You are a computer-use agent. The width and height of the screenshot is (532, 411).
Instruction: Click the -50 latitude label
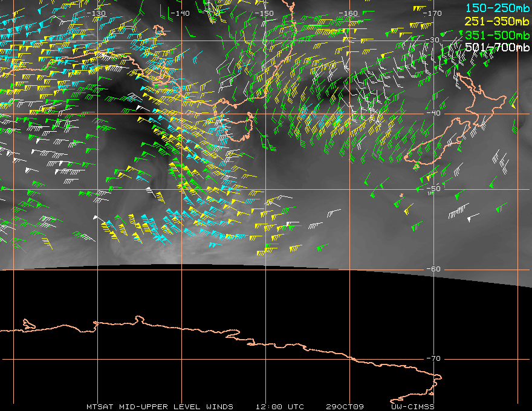click(x=433, y=189)
